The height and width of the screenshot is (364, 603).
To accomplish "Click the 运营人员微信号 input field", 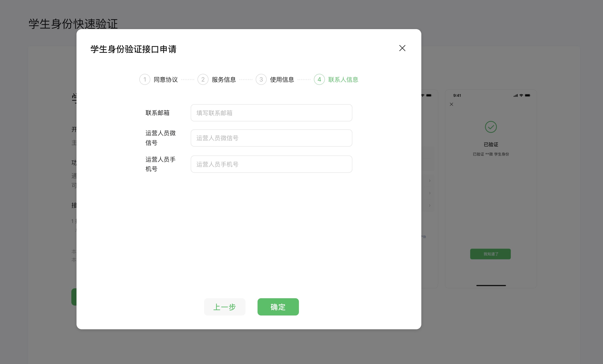I will click(x=271, y=138).
